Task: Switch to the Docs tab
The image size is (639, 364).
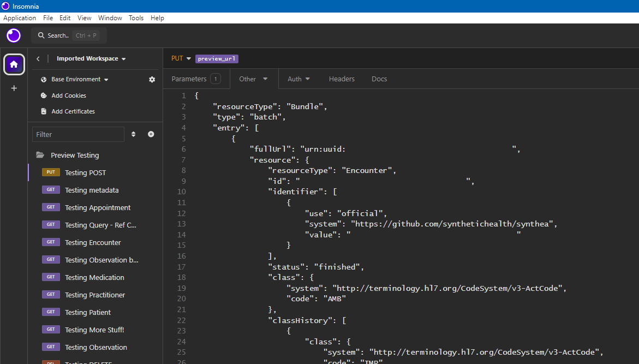Action: (379, 79)
